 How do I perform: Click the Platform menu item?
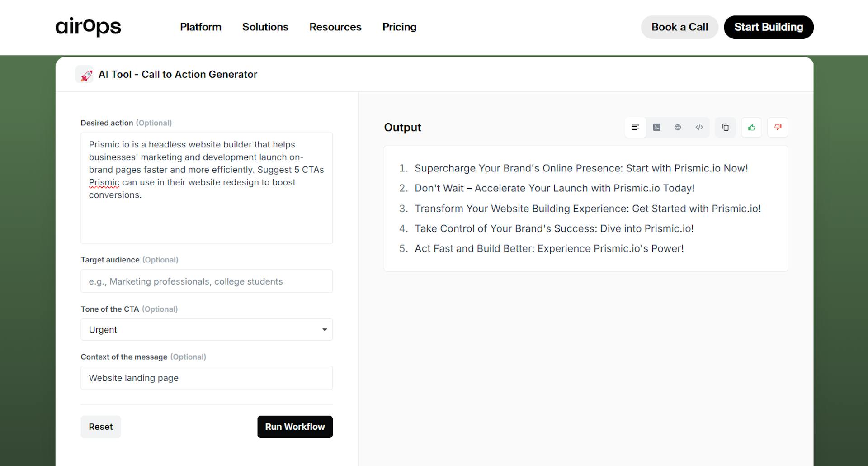pyautogui.click(x=200, y=27)
